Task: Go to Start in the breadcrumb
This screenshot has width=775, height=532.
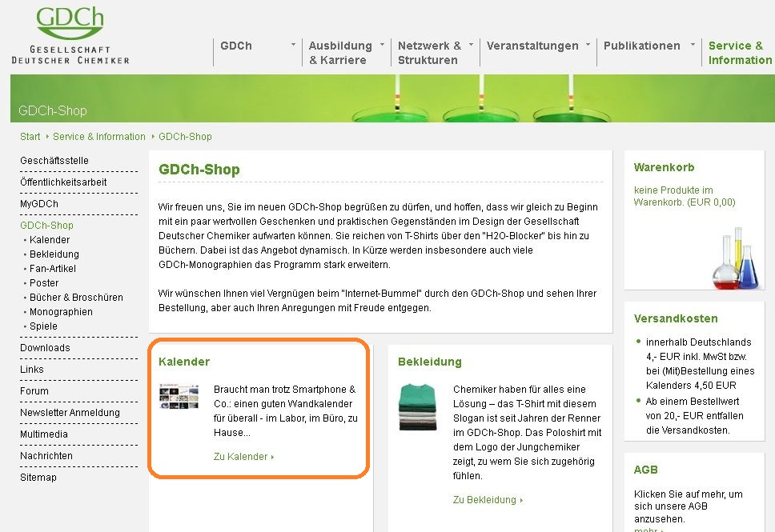Action: pyautogui.click(x=30, y=137)
